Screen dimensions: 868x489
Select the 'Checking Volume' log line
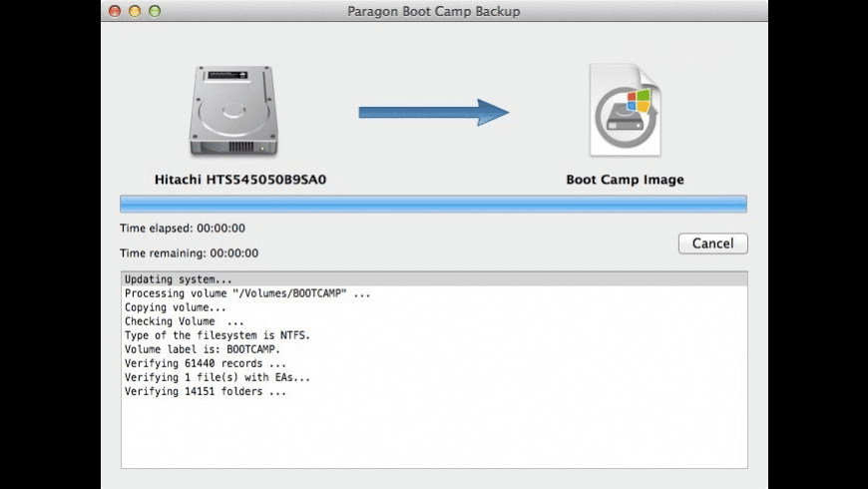pyautogui.click(x=434, y=321)
